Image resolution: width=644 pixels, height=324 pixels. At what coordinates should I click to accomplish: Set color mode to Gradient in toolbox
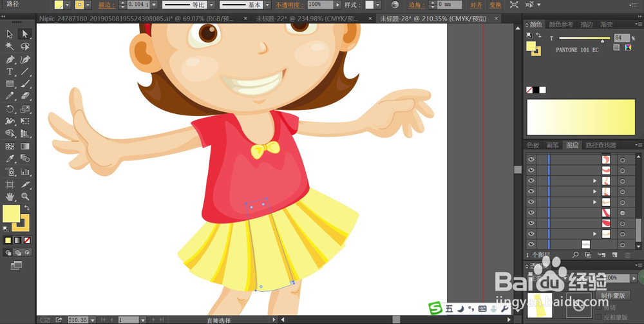pyautogui.click(x=17, y=240)
